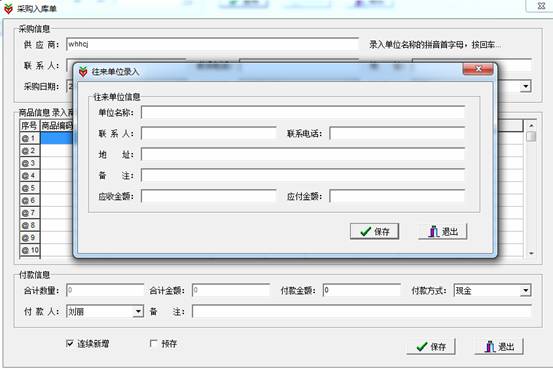Click the 采购入库单 window title icon
This screenshot has width=553, height=369.
(8, 9)
